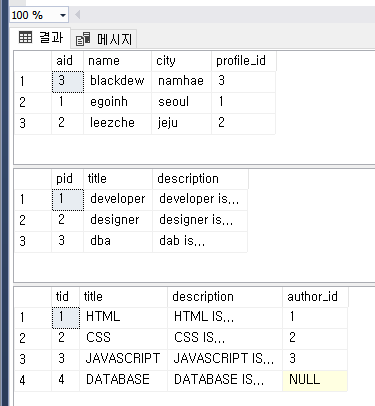Switch to the 결과 tab
The width and height of the screenshot is (375, 406).
coord(40,37)
